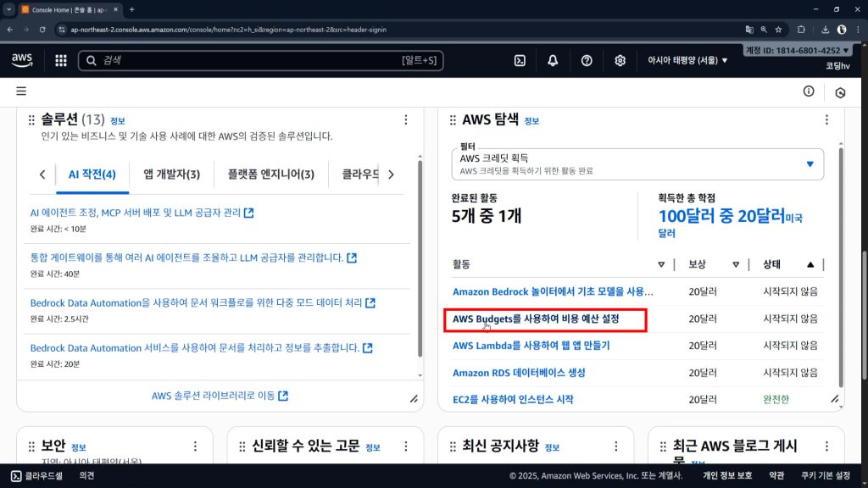Image resolution: width=868 pixels, height=488 pixels.
Task: Open AI 에이전트 조정, MCP 서버 배포 link
Action: (142, 213)
